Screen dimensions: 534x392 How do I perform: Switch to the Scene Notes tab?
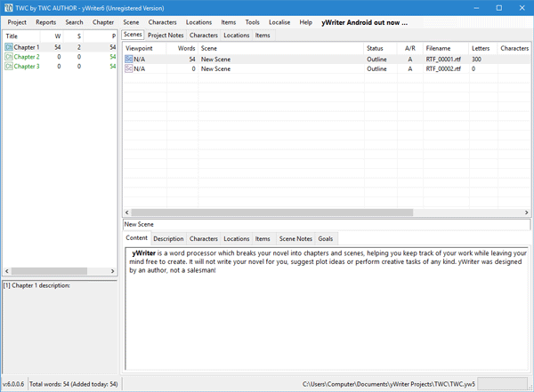click(x=295, y=239)
